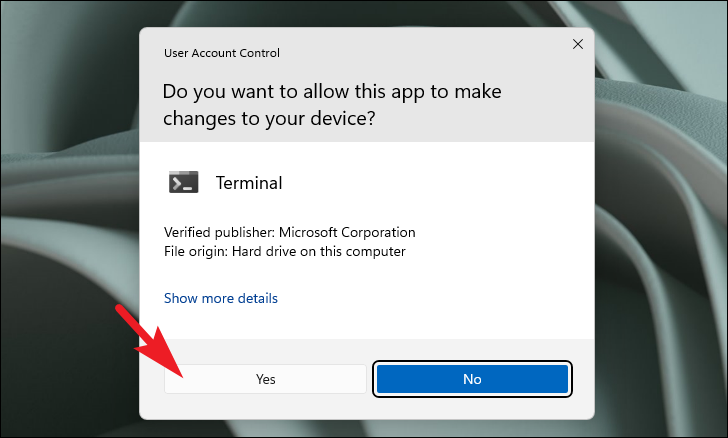Choose No to deny the app
The image size is (728, 438).
click(x=472, y=379)
